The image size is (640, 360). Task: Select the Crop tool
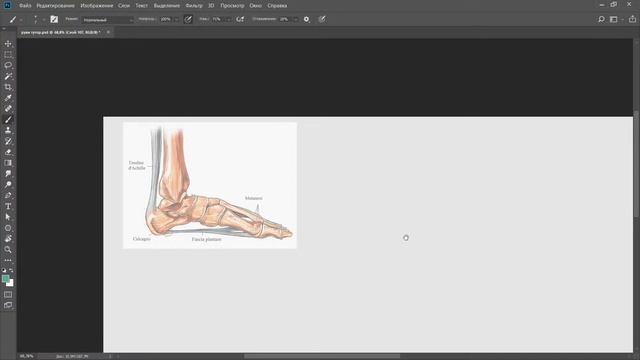pyautogui.click(x=8, y=87)
